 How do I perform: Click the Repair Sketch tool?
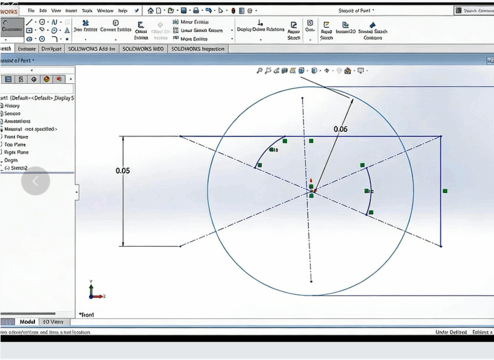pos(294,31)
